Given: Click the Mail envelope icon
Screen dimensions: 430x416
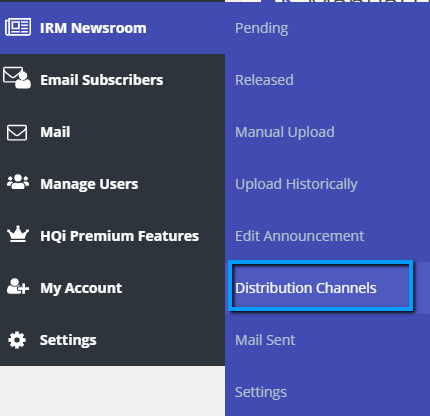Looking at the screenshot, I should 17,133.
